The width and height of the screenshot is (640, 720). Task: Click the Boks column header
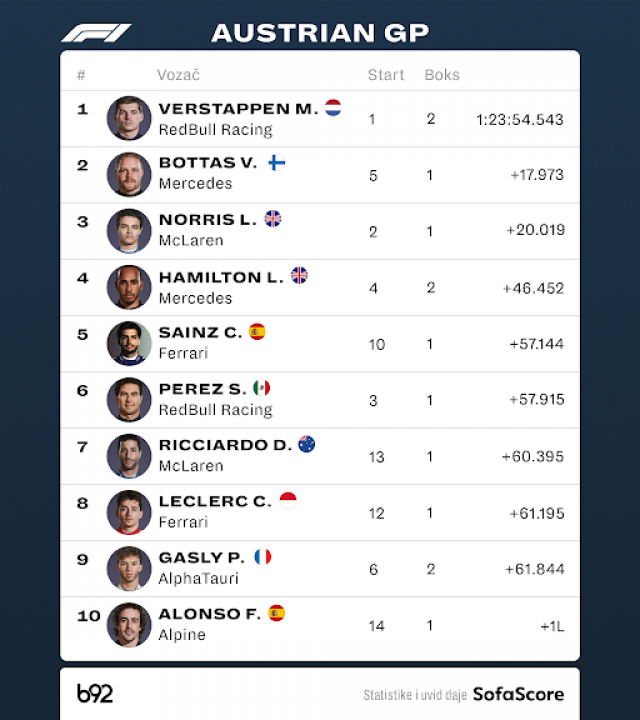tap(442, 75)
